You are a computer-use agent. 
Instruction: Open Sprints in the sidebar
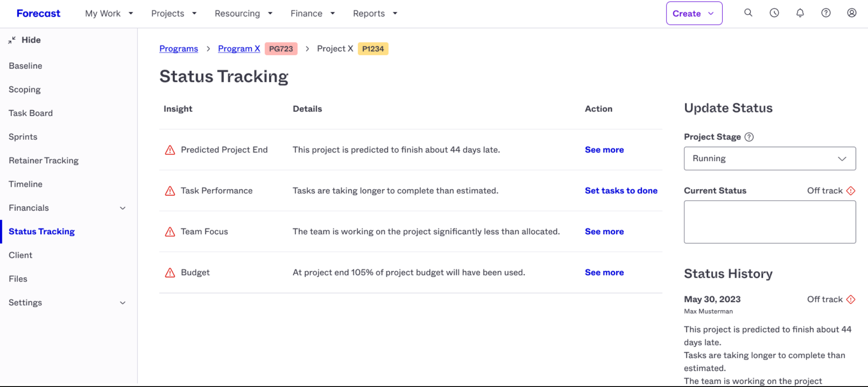[23, 137]
